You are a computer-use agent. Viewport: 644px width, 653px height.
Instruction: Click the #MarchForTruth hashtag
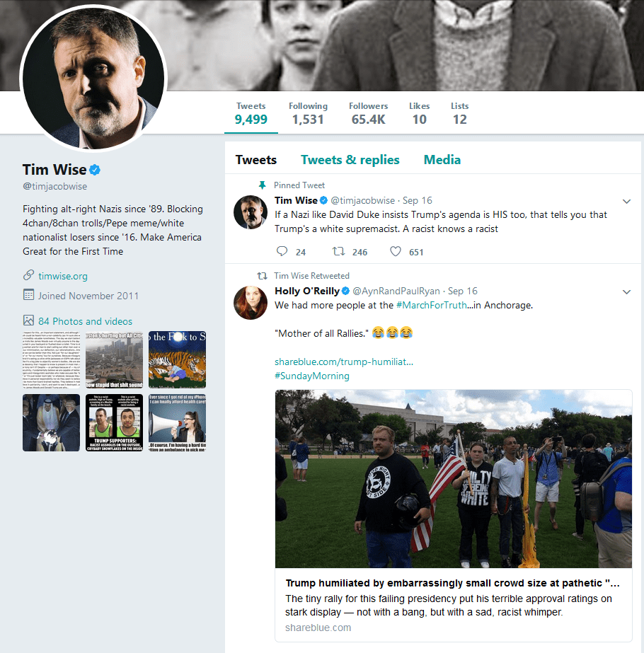coord(432,305)
